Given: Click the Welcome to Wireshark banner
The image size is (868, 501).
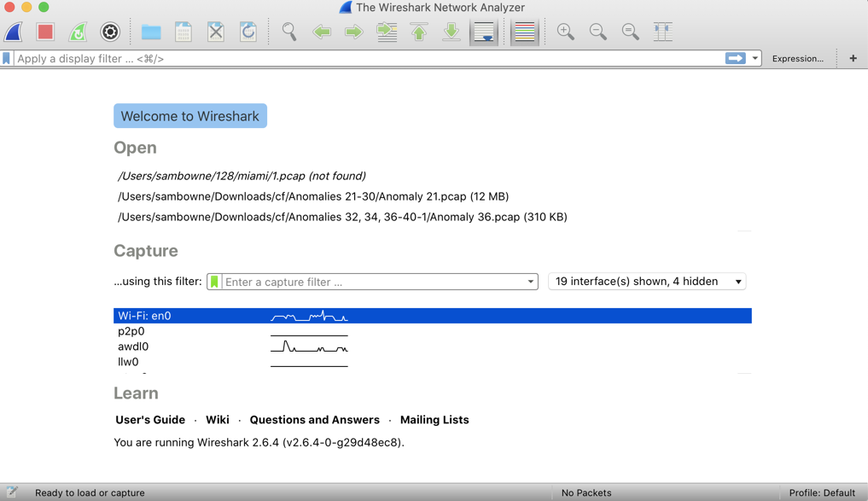Looking at the screenshot, I should pos(189,116).
